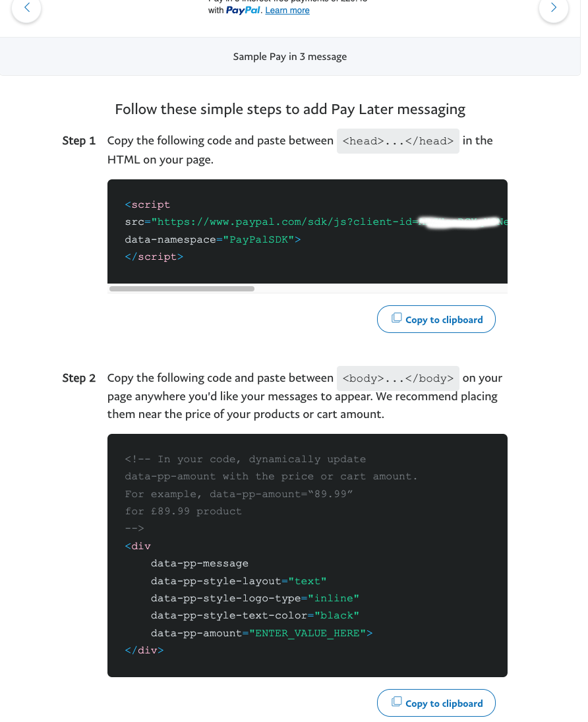Click the data-pp-style-logo-type inline attribute line
588x722 pixels.
click(x=255, y=598)
